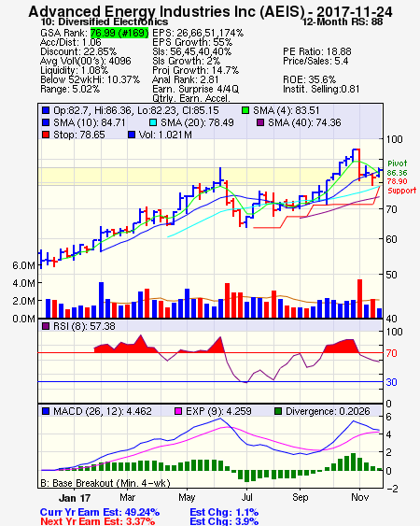420x526 pixels.
Task: Click the green SMA (4) legend swatch
Action: 245,110
